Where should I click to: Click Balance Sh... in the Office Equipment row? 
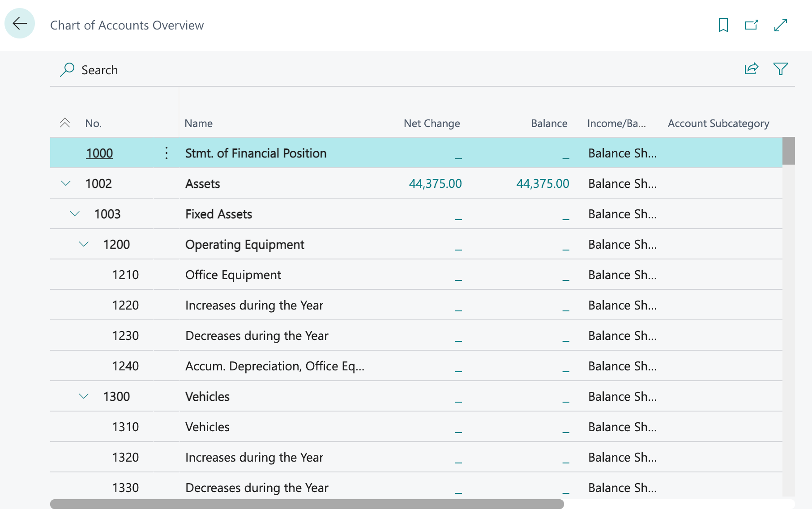(622, 275)
